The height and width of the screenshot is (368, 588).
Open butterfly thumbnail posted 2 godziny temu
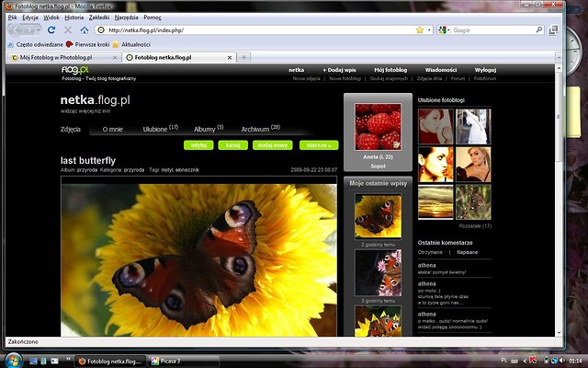[x=378, y=216]
